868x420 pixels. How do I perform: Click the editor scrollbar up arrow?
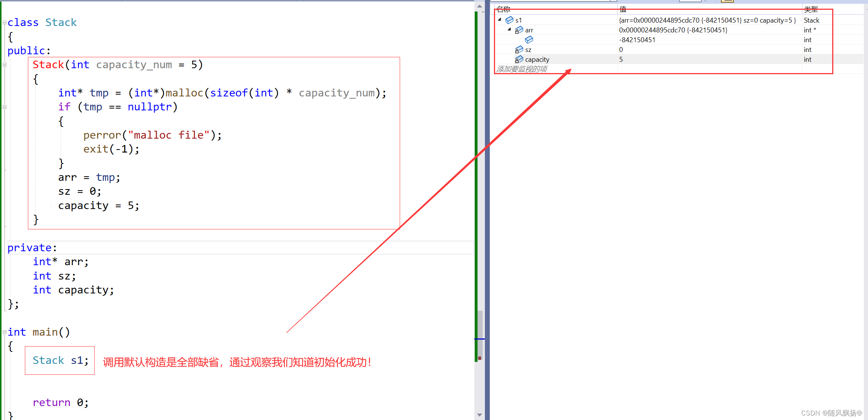tap(479, 6)
